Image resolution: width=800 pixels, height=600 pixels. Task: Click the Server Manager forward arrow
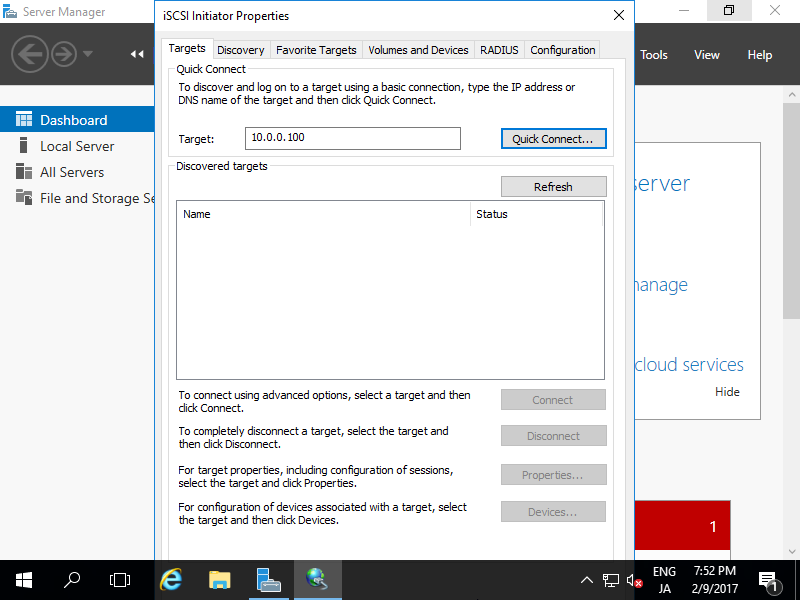(64, 54)
